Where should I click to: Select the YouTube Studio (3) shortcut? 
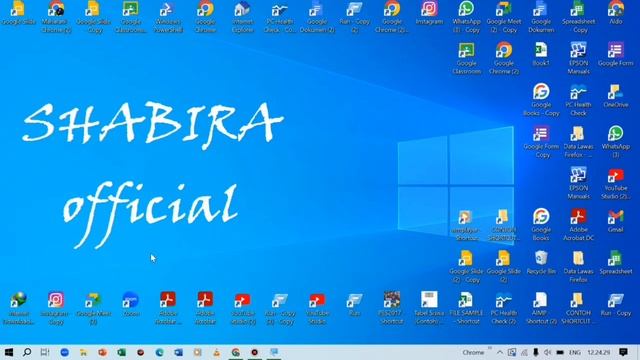(x=243, y=309)
